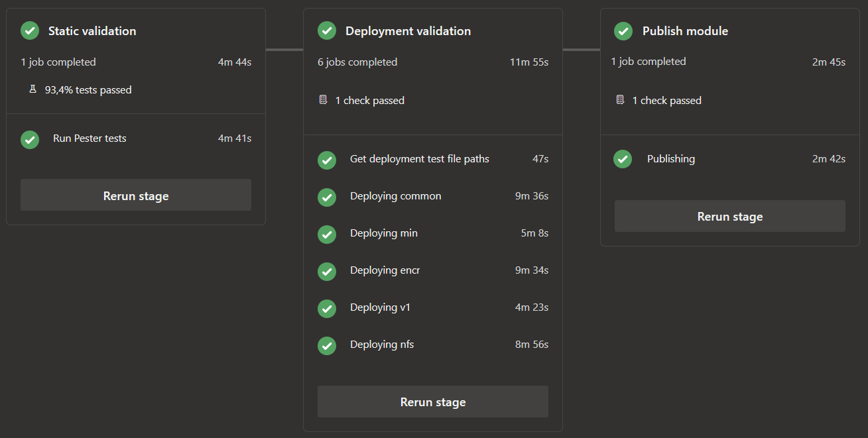Open the Deploying v1 job
The image size is (868, 438).
pyautogui.click(x=380, y=307)
